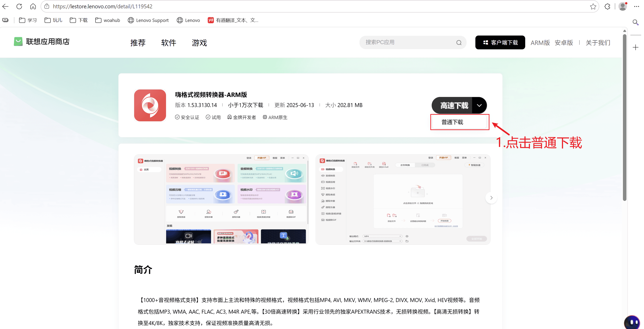Screen dimensions: 644x329
Task: Open the 学习 bookmarks folder
Action: [x=28, y=20]
